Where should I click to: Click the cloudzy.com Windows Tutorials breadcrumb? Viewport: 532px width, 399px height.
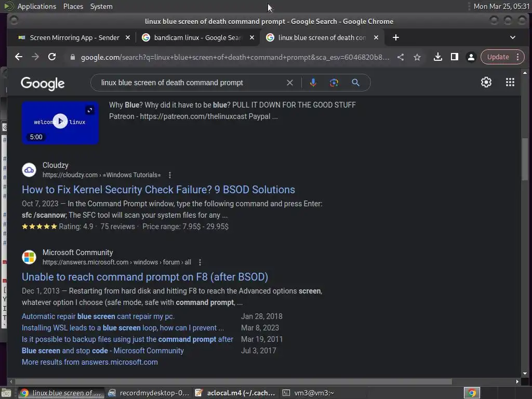click(x=101, y=175)
